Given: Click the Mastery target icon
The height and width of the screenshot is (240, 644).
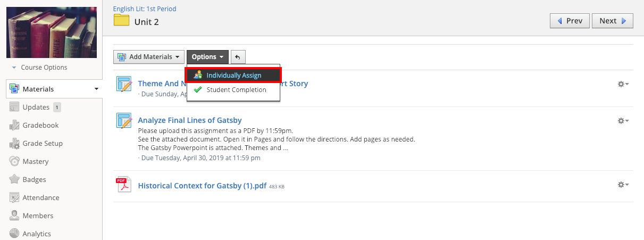Looking at the screenshot, I should tap(14, 162).
